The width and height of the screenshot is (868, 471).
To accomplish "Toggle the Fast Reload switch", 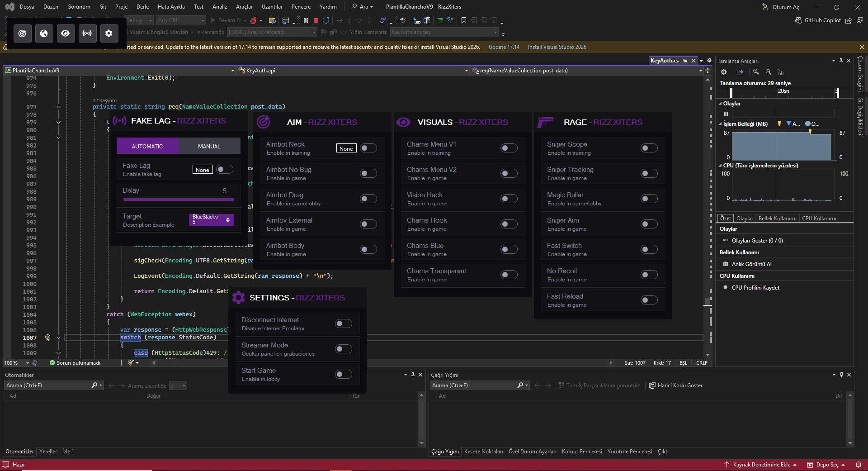I will tap(649, 300).
